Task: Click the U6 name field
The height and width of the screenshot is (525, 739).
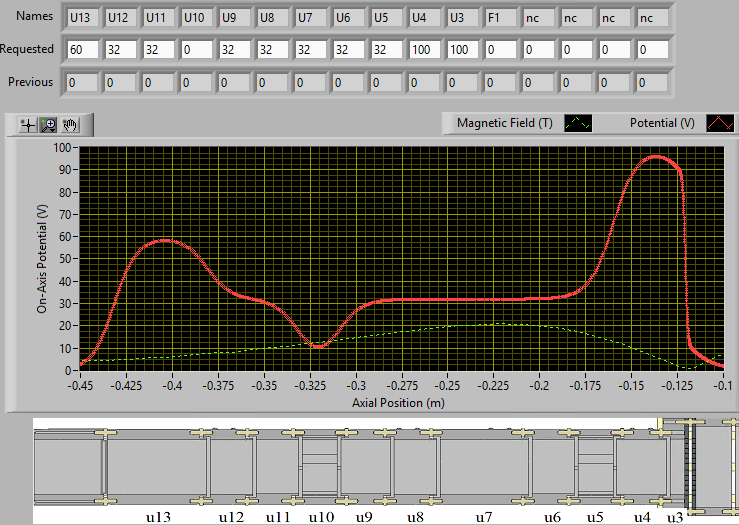Action: 349,18
